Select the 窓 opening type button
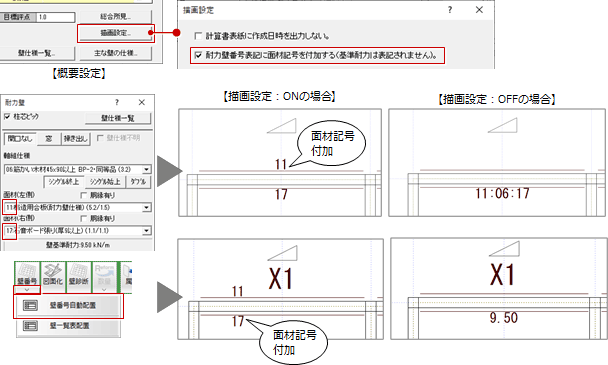The height and width of the screenshot is (365, 608). click(49, 138)
